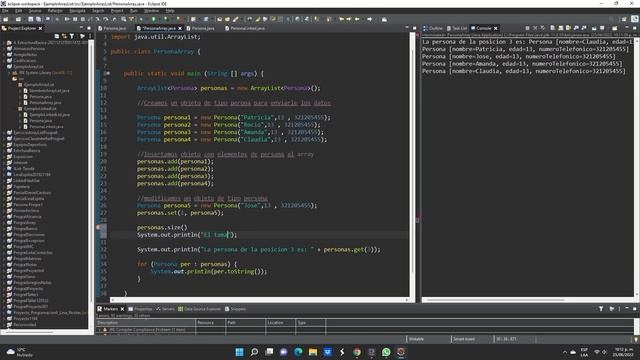Sort markers by the Description column header

[146, 322]
